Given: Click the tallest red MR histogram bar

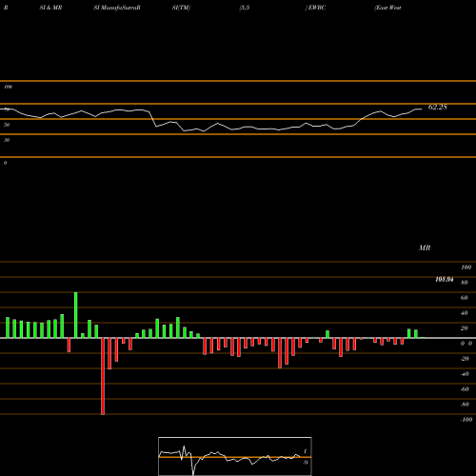Looking at the screenshot, I should click(x=103, y=376).
